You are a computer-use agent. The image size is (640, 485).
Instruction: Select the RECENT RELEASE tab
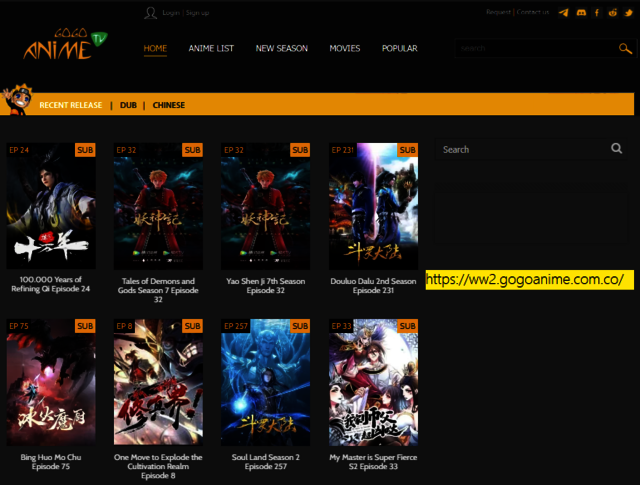coord(71,105)
